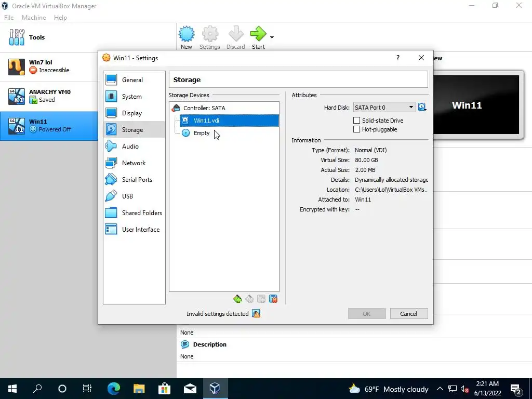This screenshot has height=399, width=532.
Task: Click the Win11 preview thumbnail
Action: coord(477,104)
